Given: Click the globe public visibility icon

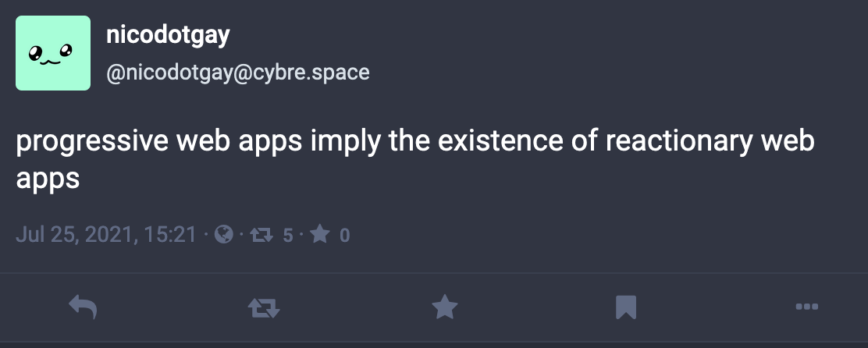Looking at the screenshot, I should click(224, 235).
